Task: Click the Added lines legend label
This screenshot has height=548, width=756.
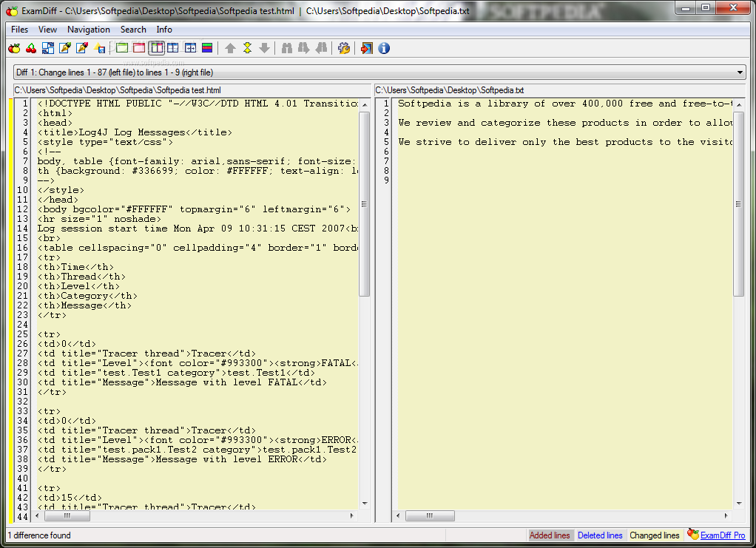Action: 550,535
